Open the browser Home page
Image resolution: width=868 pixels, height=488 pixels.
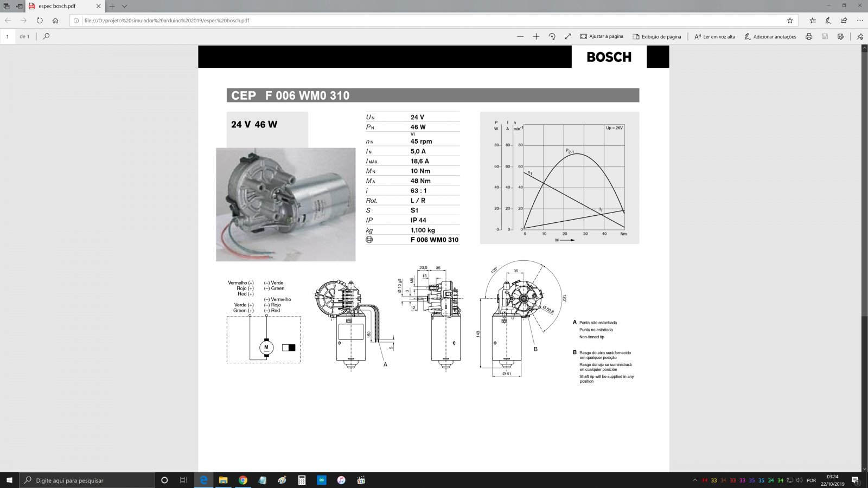55,21
